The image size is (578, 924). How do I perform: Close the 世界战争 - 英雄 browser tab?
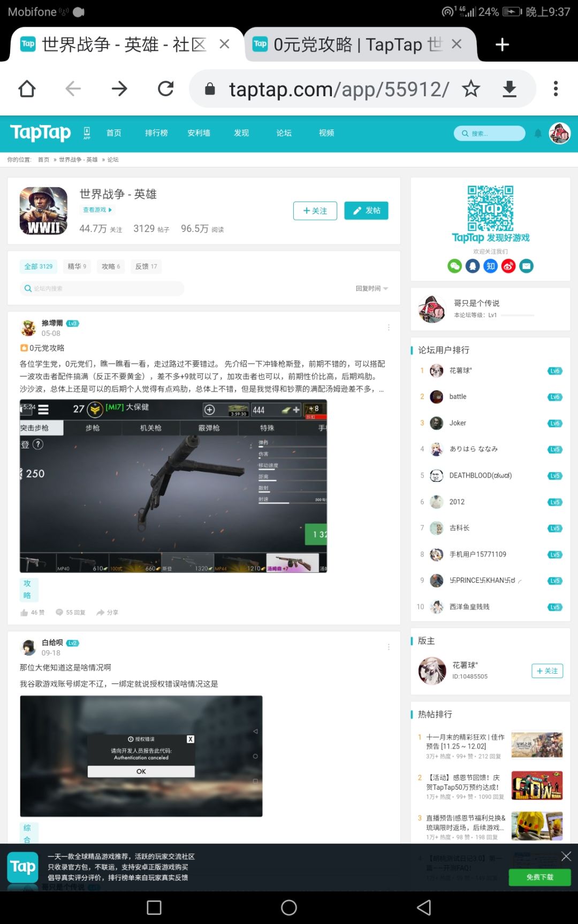(x=224, y=44)
